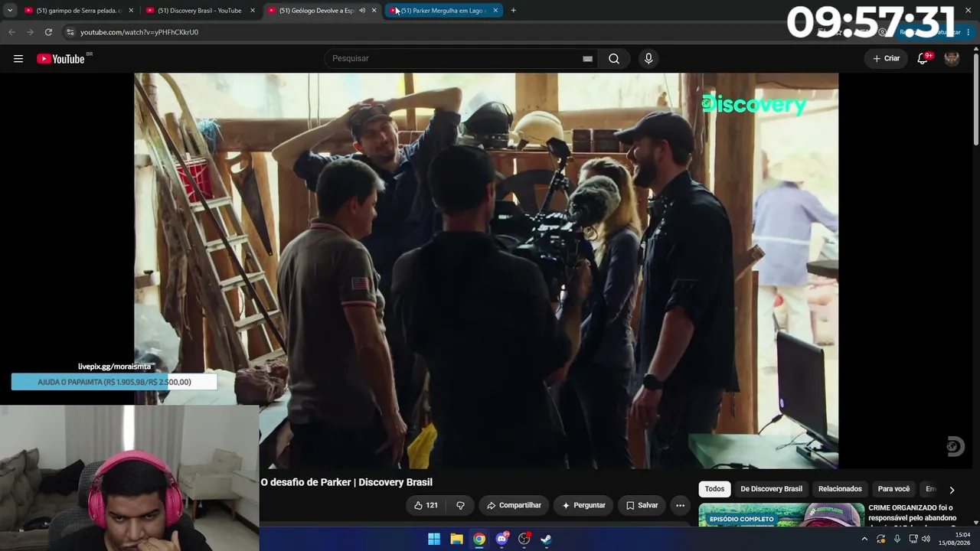Open YouTube notifications bell

coord(923,59)
